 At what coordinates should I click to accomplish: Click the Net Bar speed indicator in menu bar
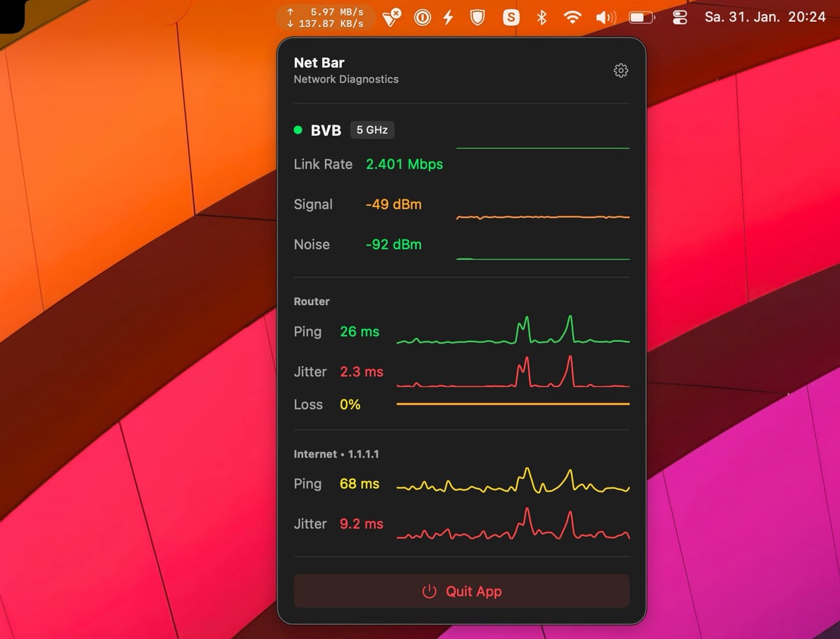click(x=325, y=17)
